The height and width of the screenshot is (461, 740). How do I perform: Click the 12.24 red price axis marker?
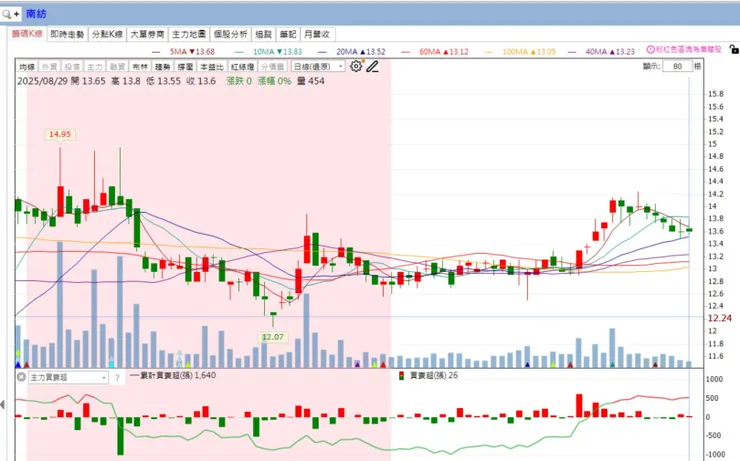pyautogui.click(x=719, y=319)
